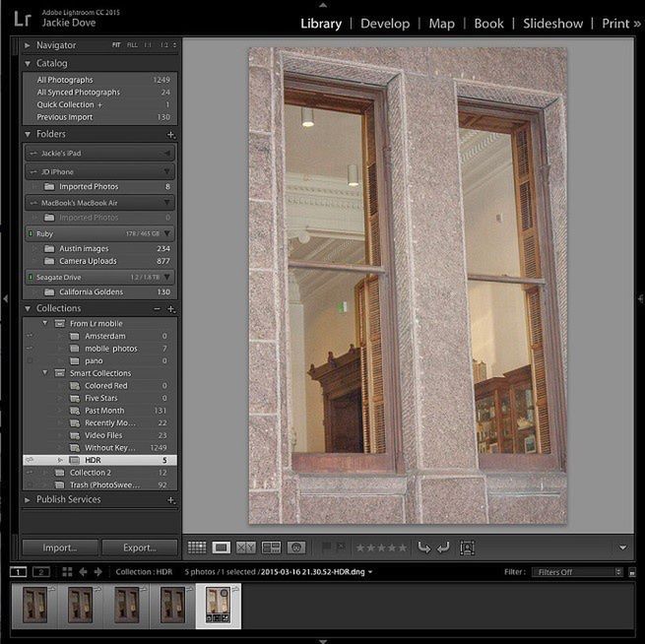Open People view face icon
The image size is (645, 644).
[296, 547]
